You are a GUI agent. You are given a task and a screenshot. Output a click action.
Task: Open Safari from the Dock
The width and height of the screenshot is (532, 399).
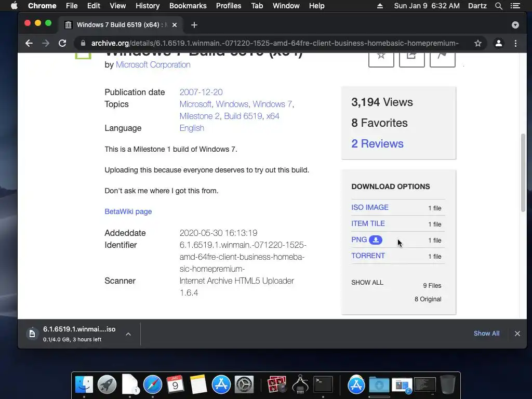pyautogui.click(x=152, y=384)
